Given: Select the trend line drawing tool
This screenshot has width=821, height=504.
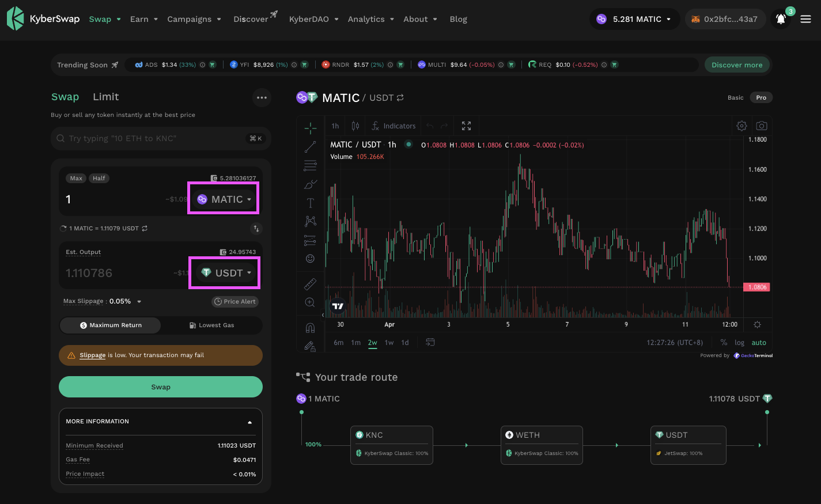Looking at the screenshot, I should (310, 147).
